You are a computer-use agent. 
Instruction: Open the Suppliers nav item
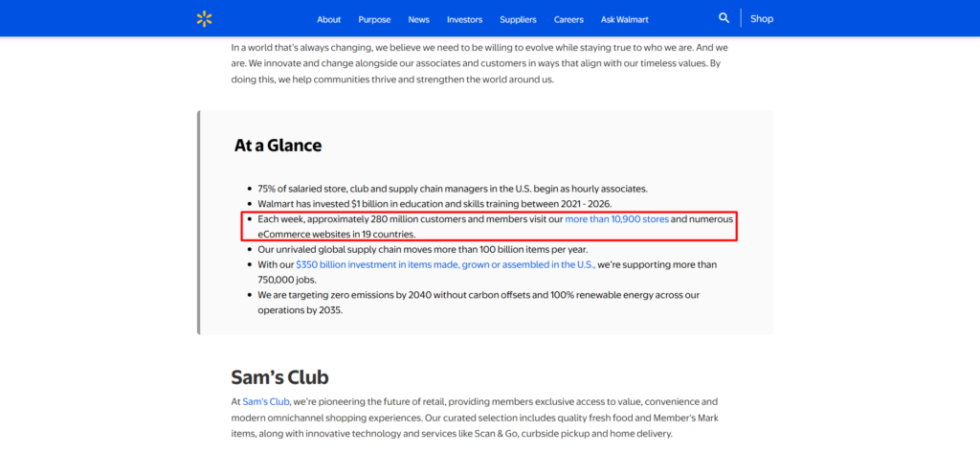518,19
